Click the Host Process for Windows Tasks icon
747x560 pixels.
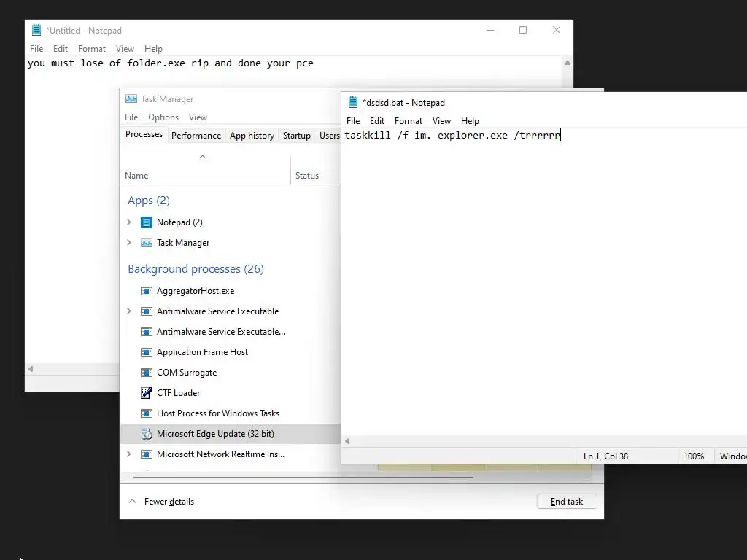coord(146,413)
